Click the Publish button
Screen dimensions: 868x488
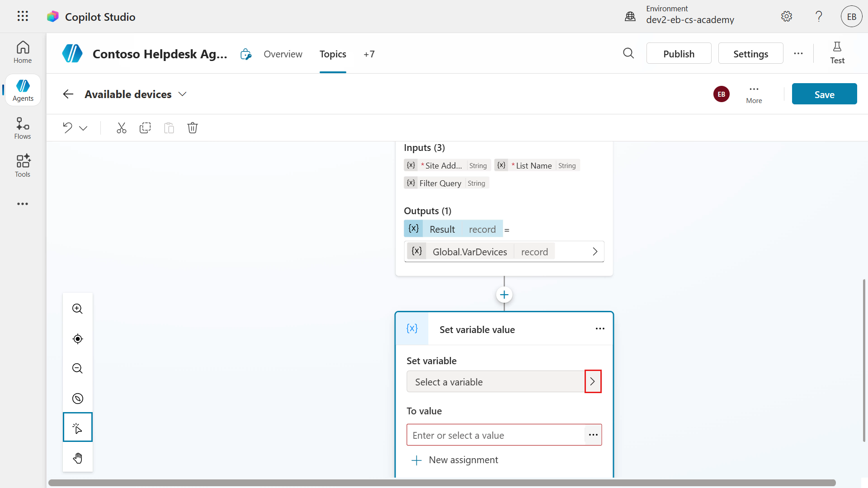(x=679, y=54)
